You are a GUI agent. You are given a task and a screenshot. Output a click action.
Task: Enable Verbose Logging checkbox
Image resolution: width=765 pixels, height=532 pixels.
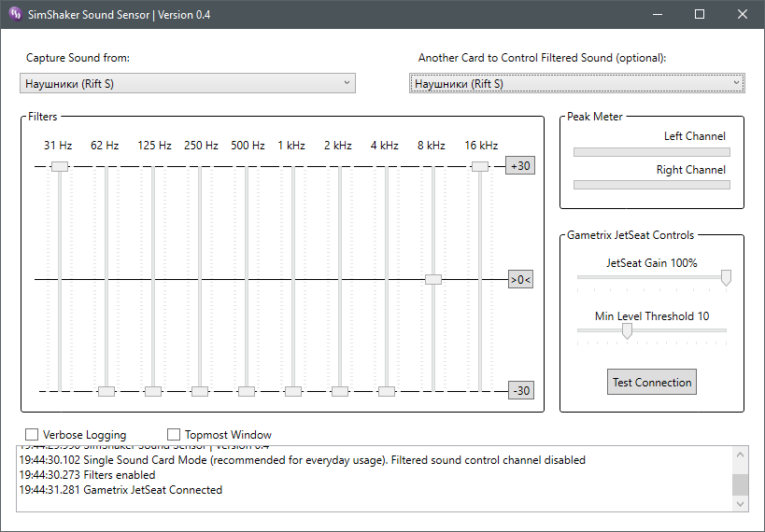pos(32,434)
